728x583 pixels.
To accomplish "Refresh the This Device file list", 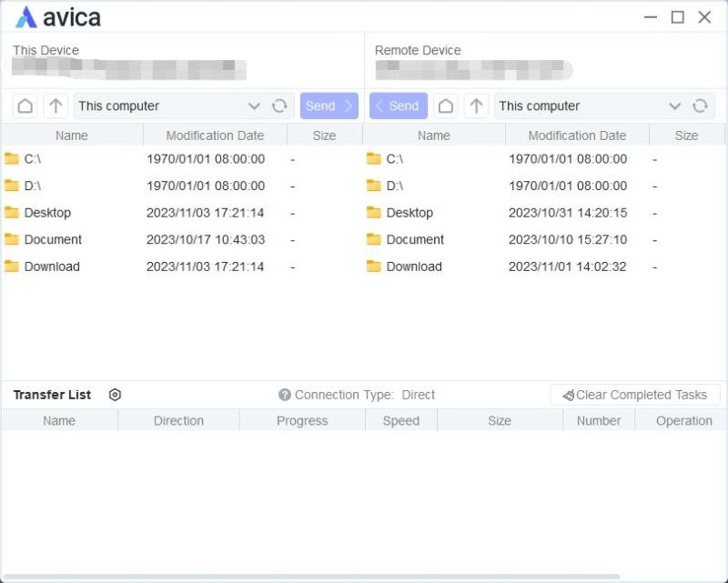I will tap(279, 106).
